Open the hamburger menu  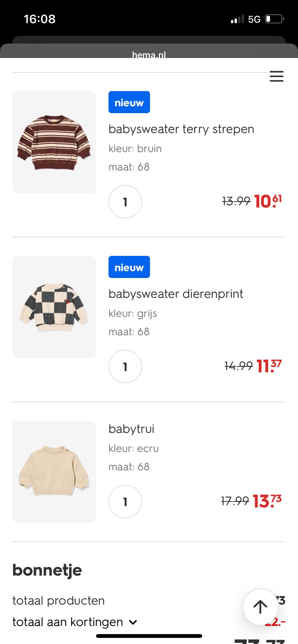pyautogui.click(x=276, y=76)
